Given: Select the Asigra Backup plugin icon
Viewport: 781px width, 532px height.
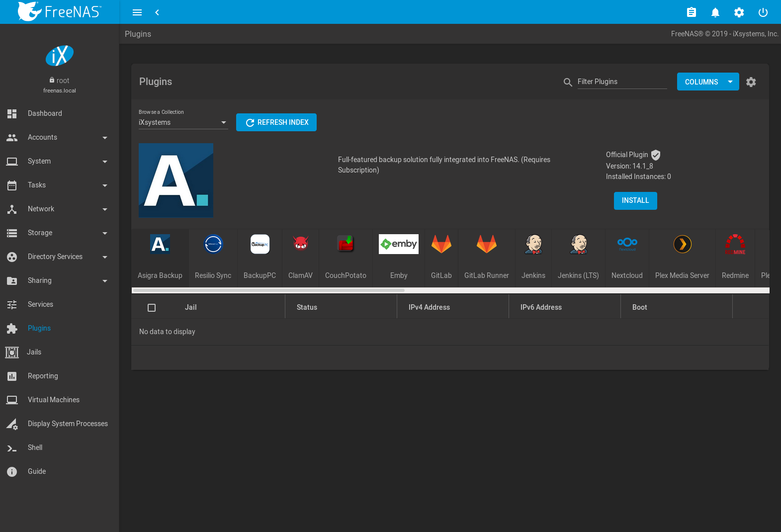Looking at the screenshot, I should click(160, 244).
